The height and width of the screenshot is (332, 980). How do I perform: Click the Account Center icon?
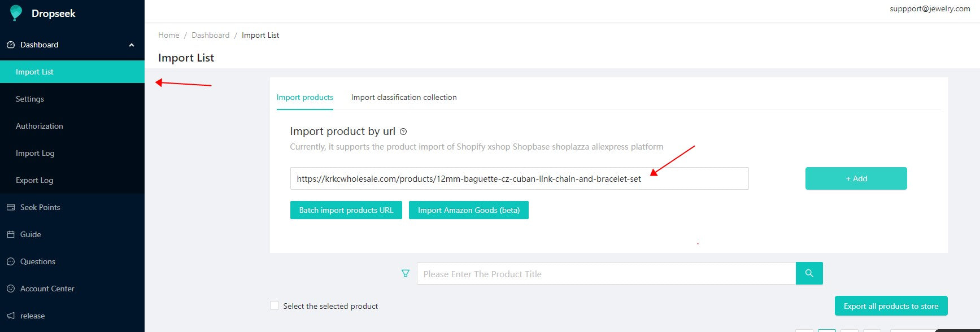[10, 289]
